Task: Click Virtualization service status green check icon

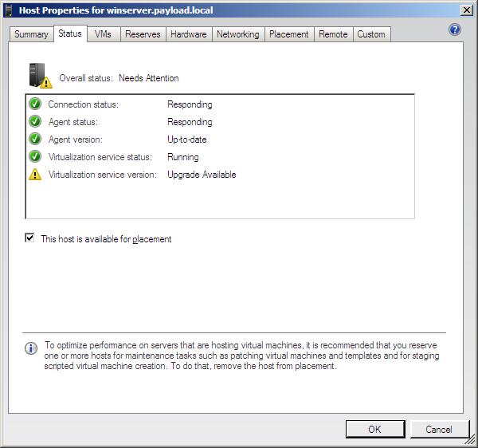Action: coord(35,157)
